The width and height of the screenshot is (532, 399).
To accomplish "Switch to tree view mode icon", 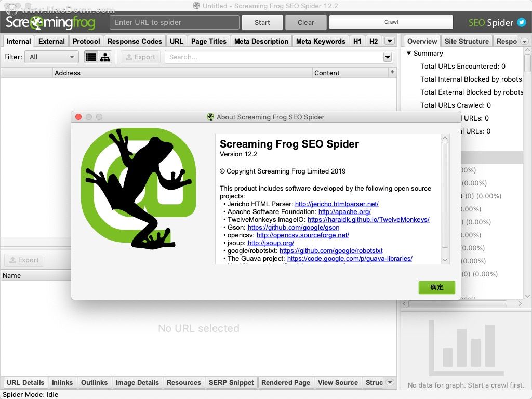I will click(105, 57).
